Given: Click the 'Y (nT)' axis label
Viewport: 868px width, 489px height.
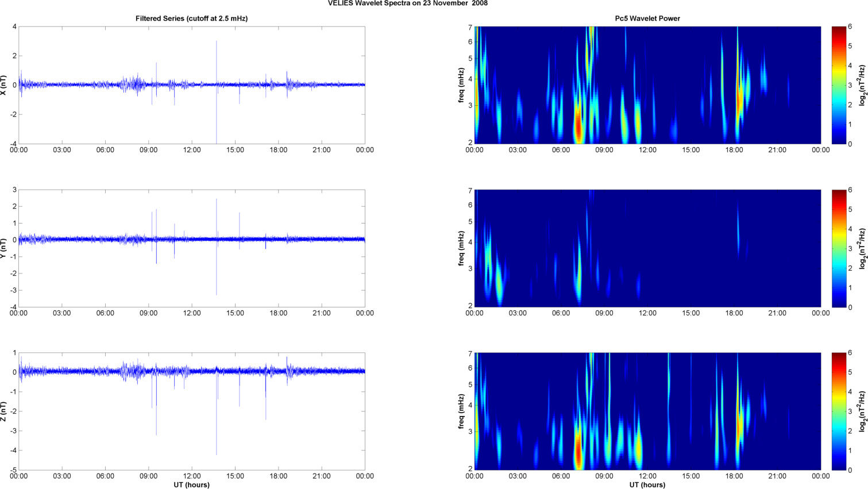Looking at the screenshot, I should [x=4, y=248].
